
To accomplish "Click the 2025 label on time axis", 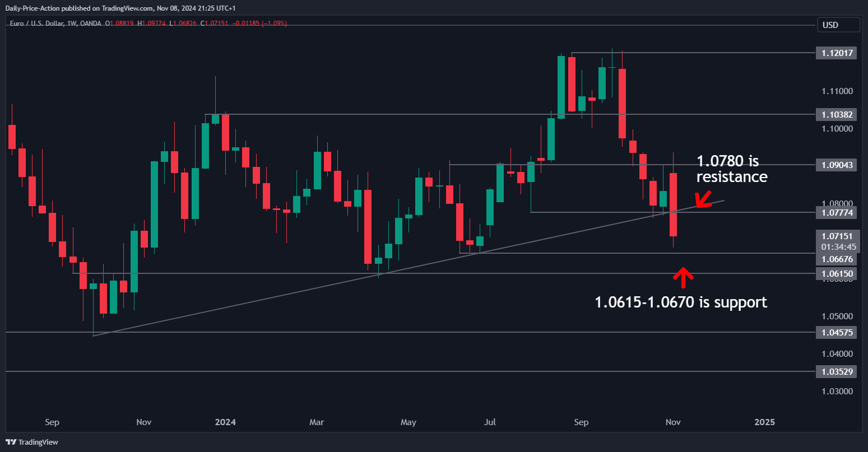I will point(765,422).
